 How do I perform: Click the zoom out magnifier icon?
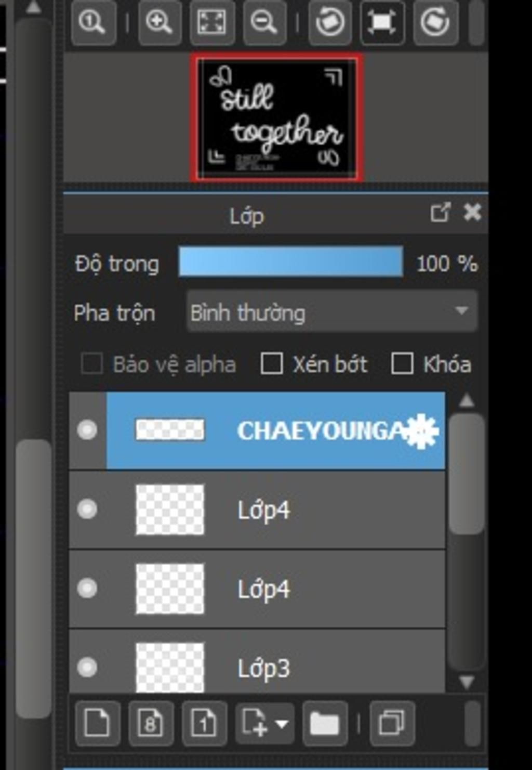[x=264, y=22]
